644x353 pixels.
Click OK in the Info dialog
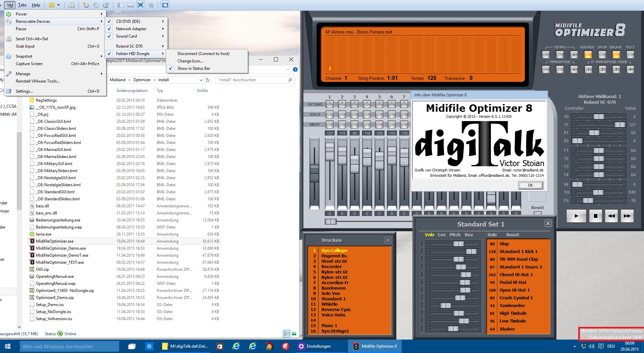[530, 185]
